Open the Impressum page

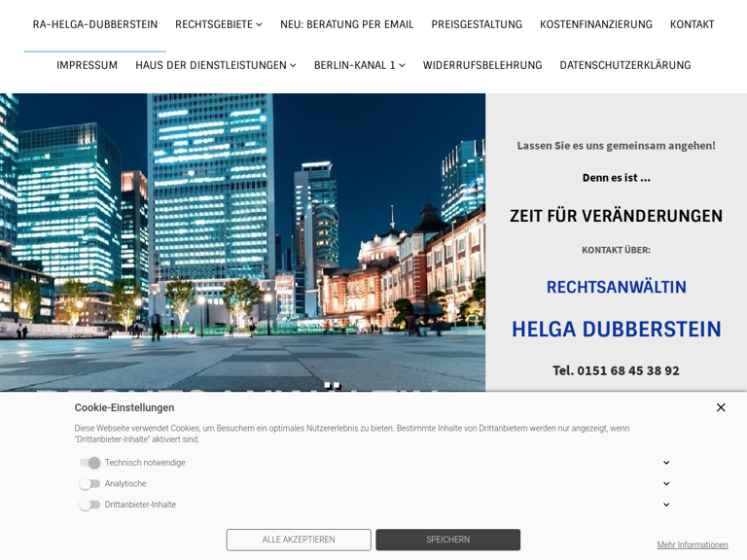tap(88, 65)
